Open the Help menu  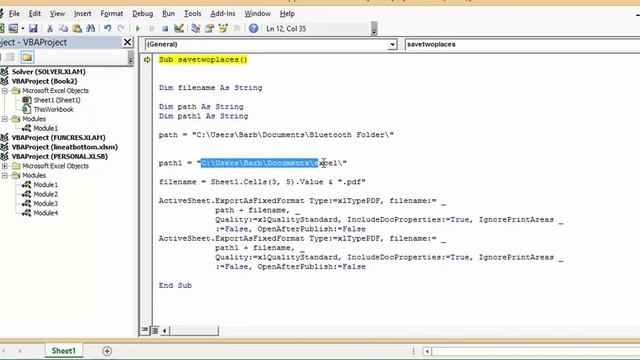tap(287, 13)
